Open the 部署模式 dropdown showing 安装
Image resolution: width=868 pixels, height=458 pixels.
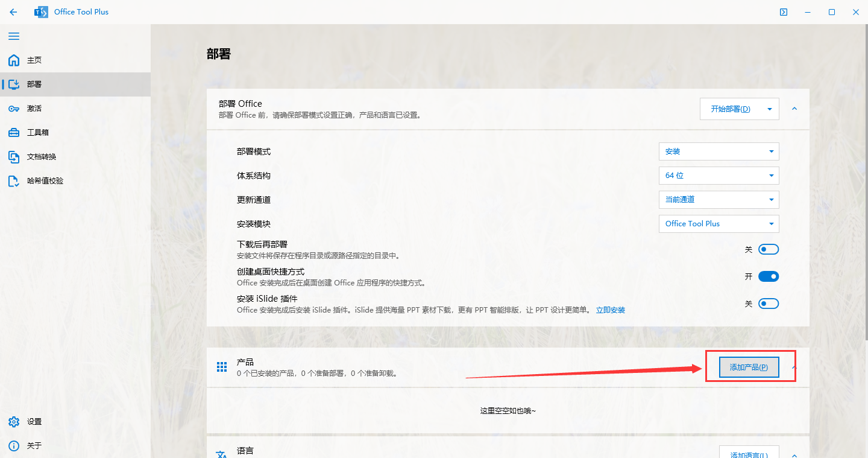pyautogui.click(x=719, y=151)
